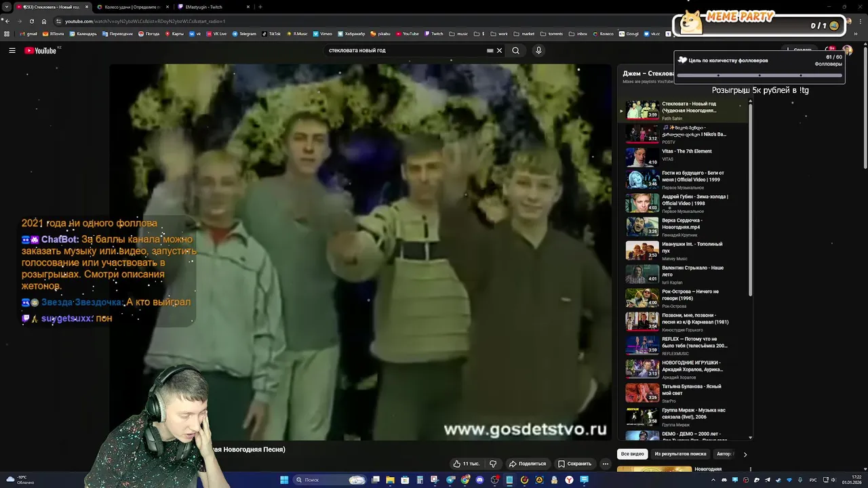Expand the market bookmarks folder
Screen dimensions: 868x488
pyautogui.click(x=524, y=34)
